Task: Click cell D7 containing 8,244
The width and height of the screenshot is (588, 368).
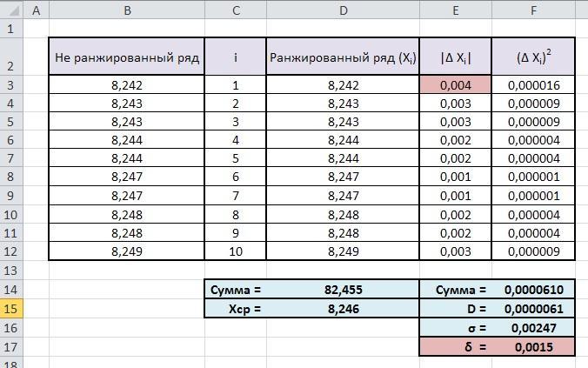Action: tap(343, 158)
